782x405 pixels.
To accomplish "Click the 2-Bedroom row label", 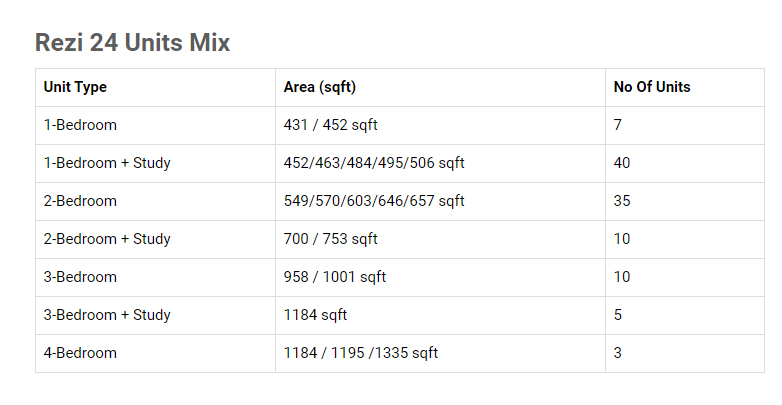I will coord(80,201).
